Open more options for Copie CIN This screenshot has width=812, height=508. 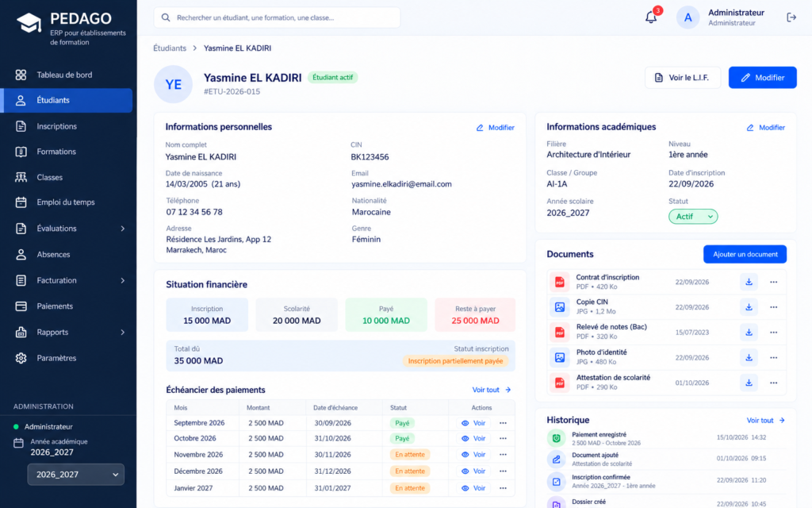point(774,307)
